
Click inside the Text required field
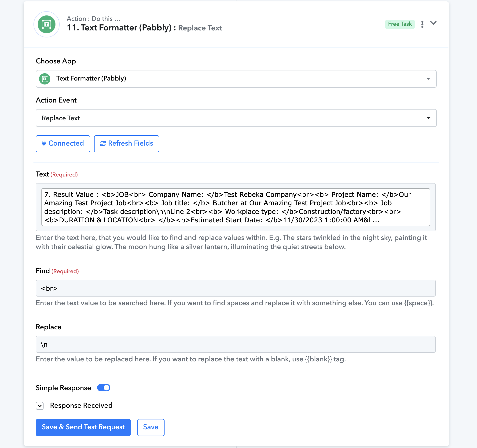tap(236, 207)
